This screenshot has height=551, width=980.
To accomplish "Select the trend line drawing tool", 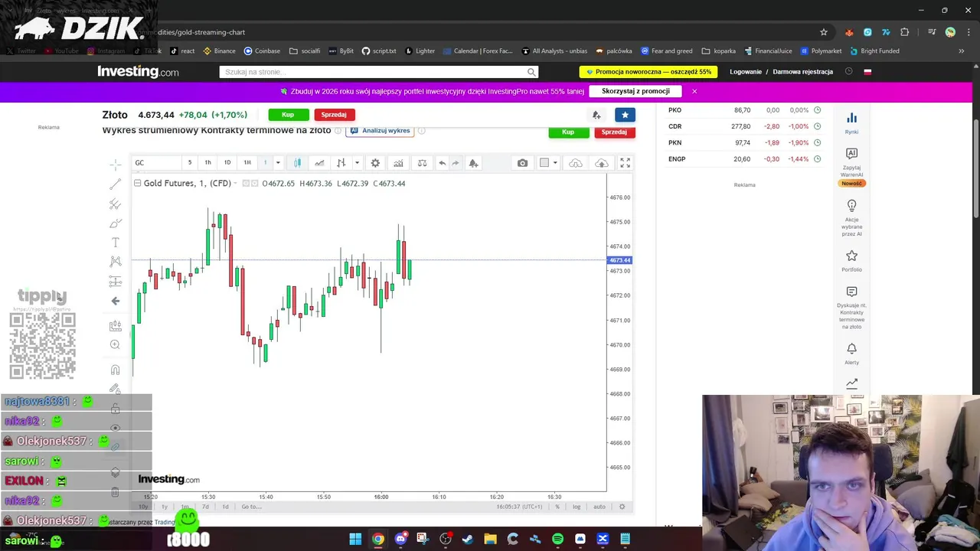I will pyautogui.click(x=116, y=184).
